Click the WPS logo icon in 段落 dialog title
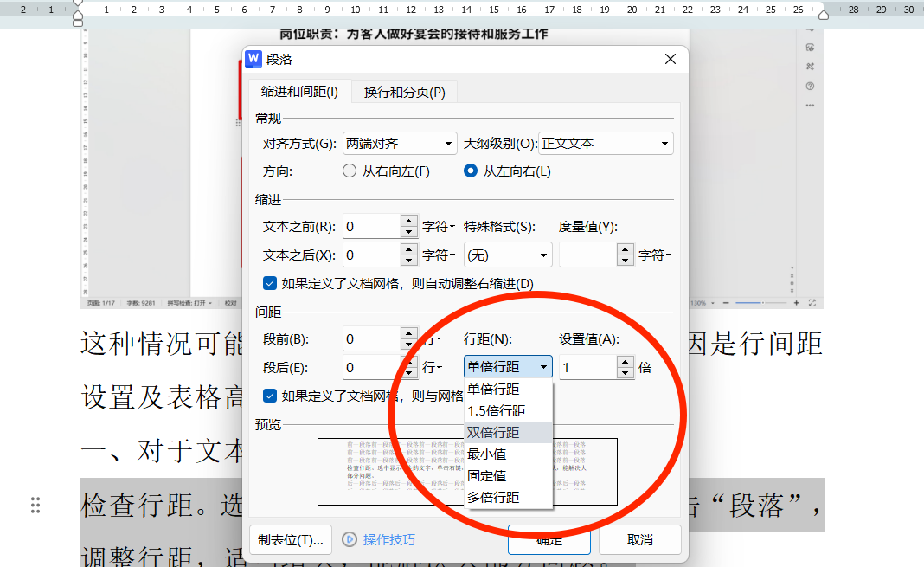This screenshot has height=567, width=924. [x=253, y=58]
